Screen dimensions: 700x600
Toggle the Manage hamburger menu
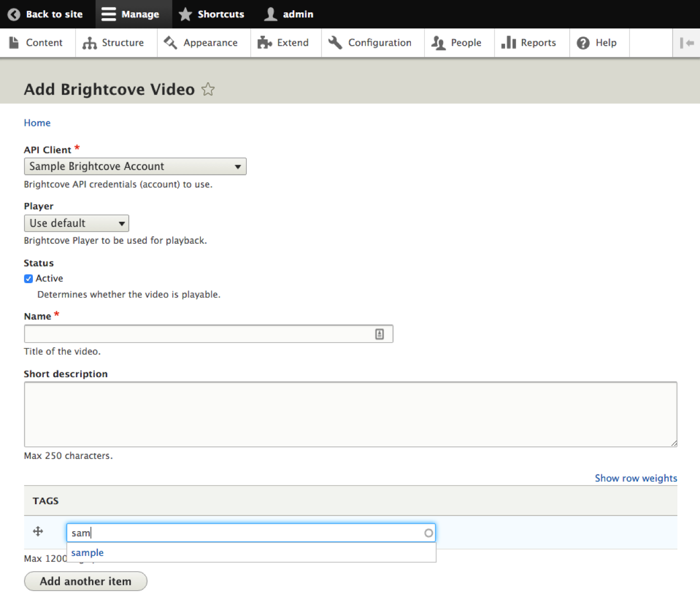tap(109, 15)
